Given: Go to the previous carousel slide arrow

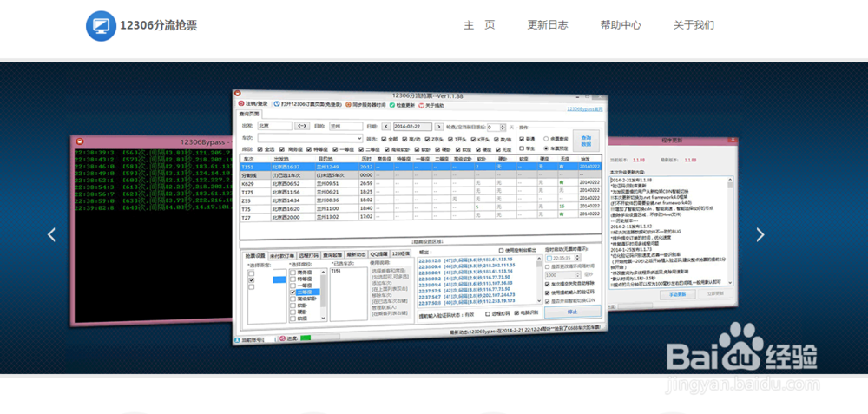Looking at the screenshot, I should (x=51, y=235).
